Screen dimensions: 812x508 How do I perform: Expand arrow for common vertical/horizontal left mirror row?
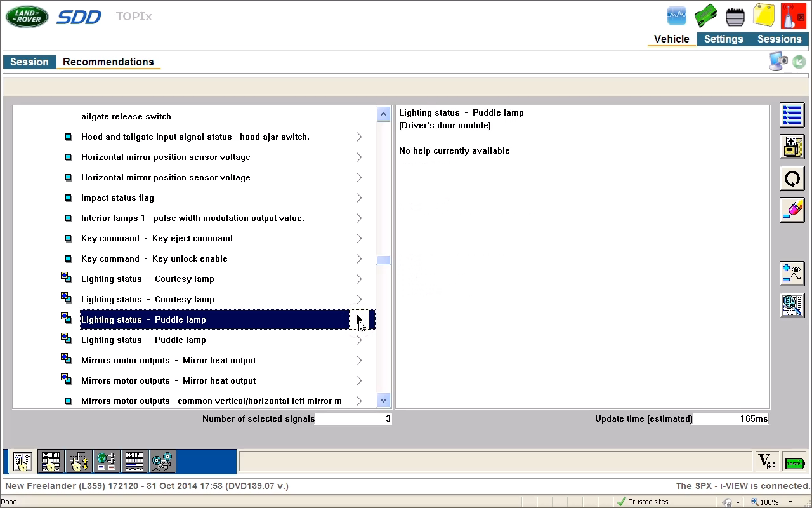click(359, 401)
